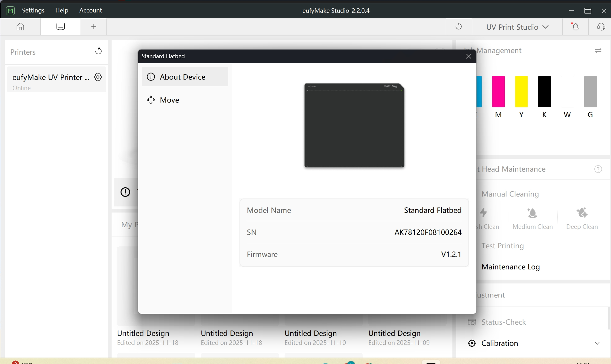
Task: Select the Black ink swatch
Action: tap(544, 91)
